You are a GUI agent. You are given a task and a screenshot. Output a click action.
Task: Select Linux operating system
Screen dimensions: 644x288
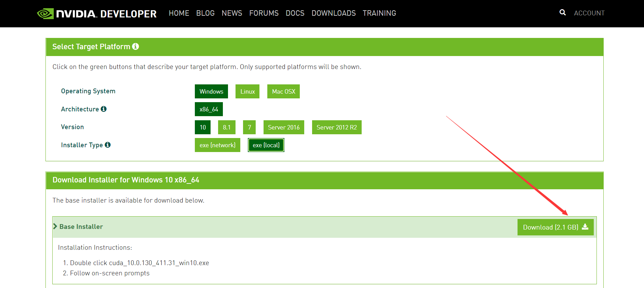pyautogui.click(x=247, y=92)
